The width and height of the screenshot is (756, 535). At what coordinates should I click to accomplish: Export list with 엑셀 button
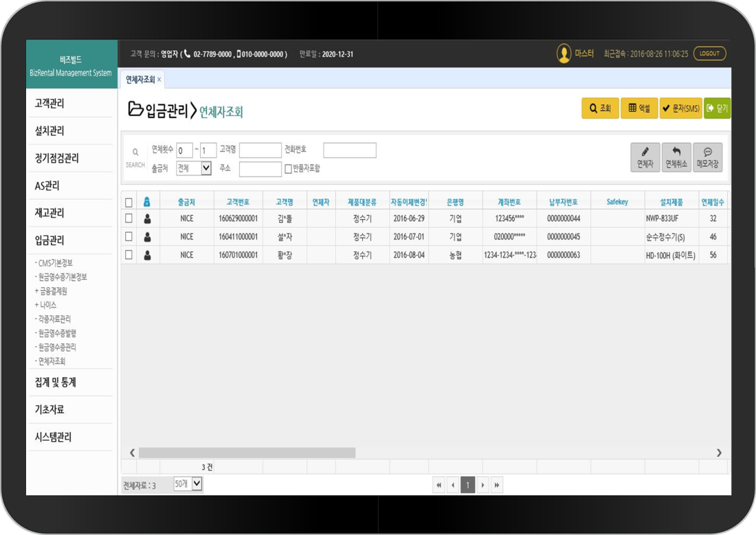[x=639, y=109]
